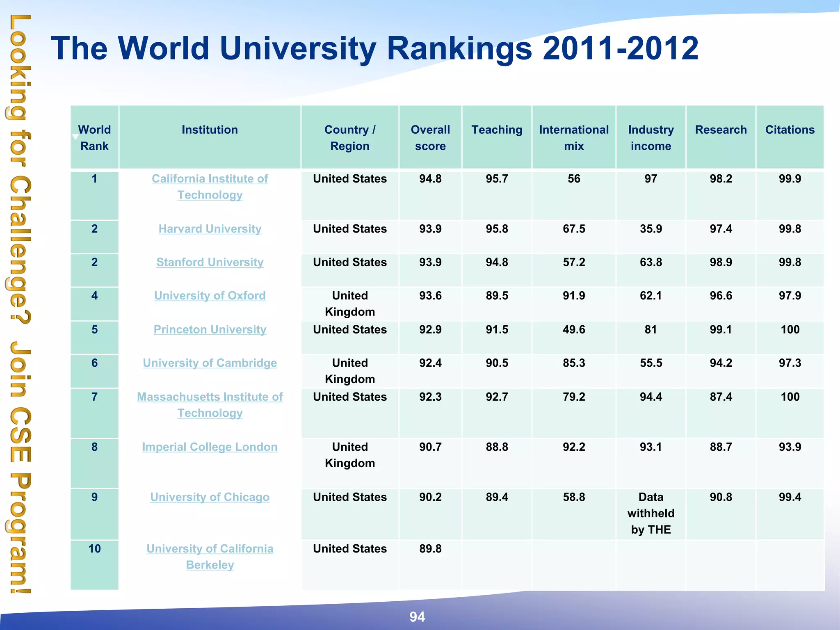Select Harvard's teaching score 95.8
Viewport: 840px width, 630px height.
point(497,229)
